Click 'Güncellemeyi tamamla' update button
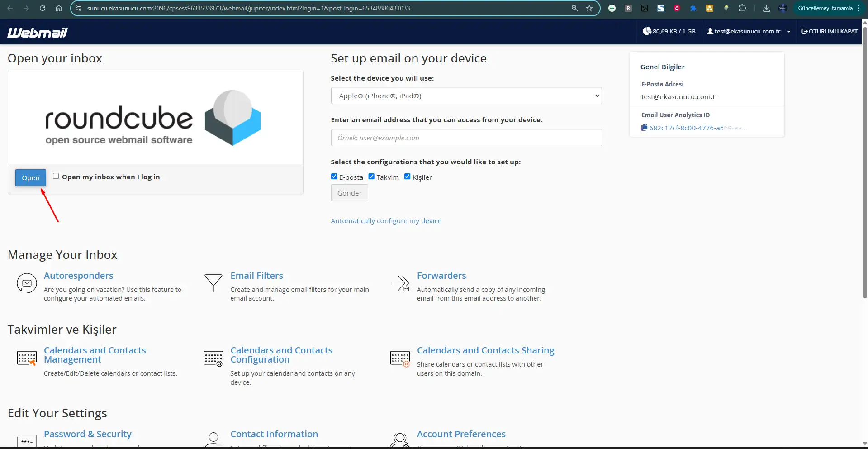This screenshot has width=868, height=449. tap(825, 8)
